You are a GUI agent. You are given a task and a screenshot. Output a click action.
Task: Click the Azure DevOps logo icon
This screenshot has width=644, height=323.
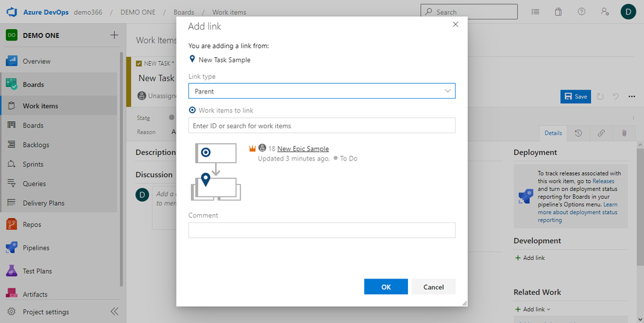[12, 12]
